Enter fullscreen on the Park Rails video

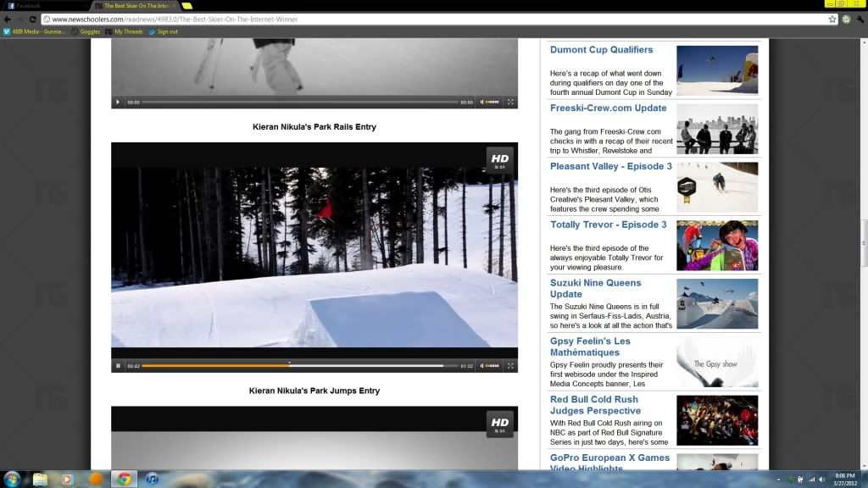point(510,103)
